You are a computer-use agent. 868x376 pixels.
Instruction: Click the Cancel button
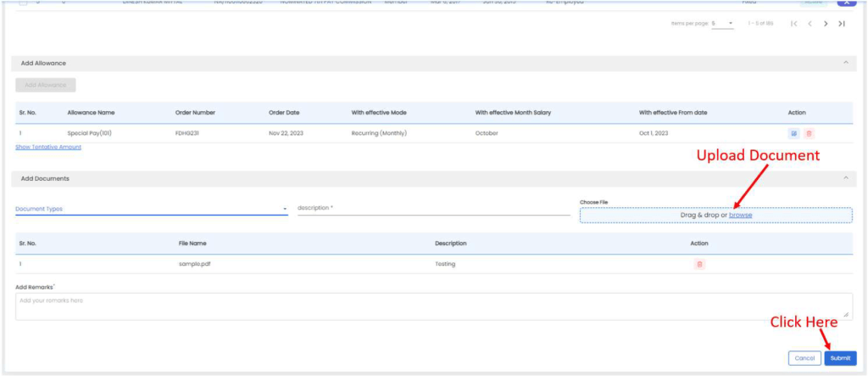click(x=804, y=358)
